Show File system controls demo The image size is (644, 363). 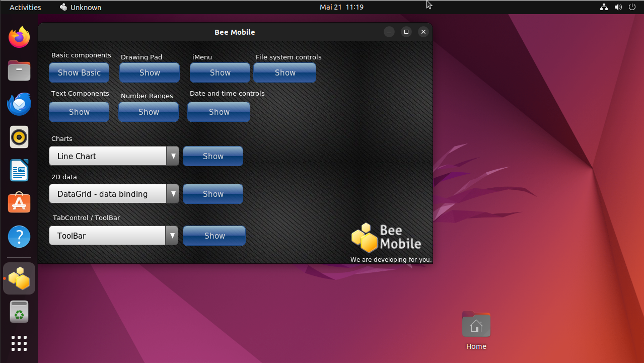[285, 72]
